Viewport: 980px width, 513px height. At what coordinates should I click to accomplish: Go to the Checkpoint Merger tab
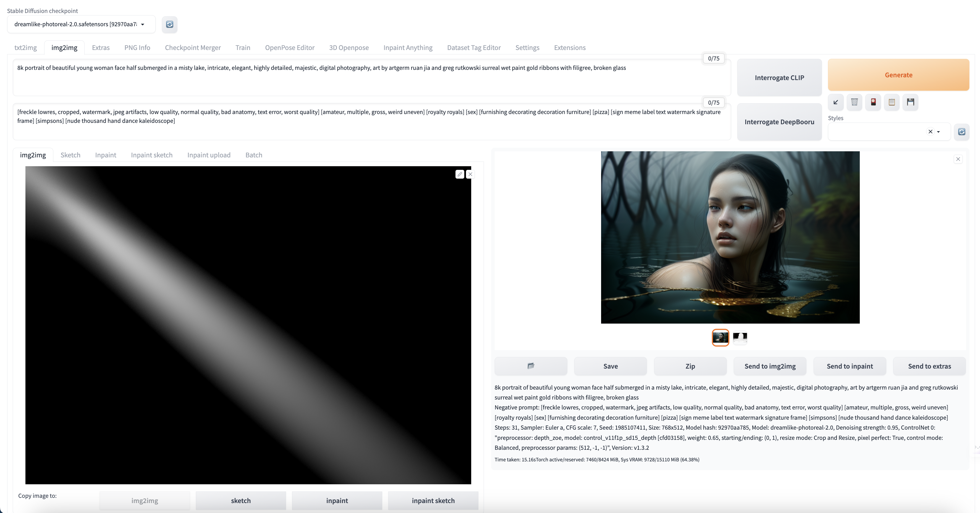pyautogui.click(x=193, y=47)
